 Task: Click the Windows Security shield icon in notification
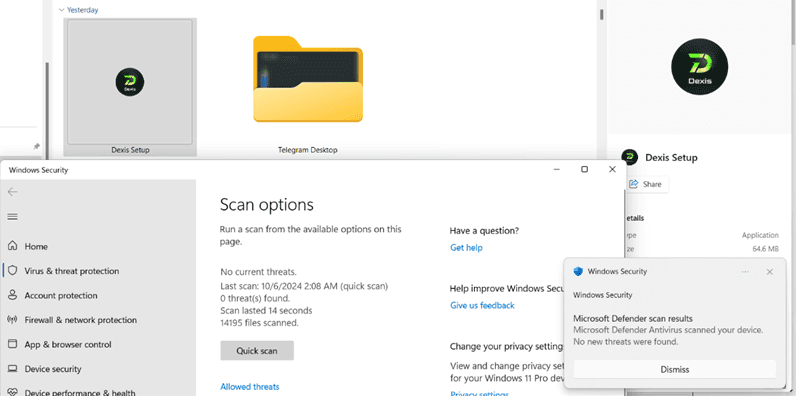[578, 272]
